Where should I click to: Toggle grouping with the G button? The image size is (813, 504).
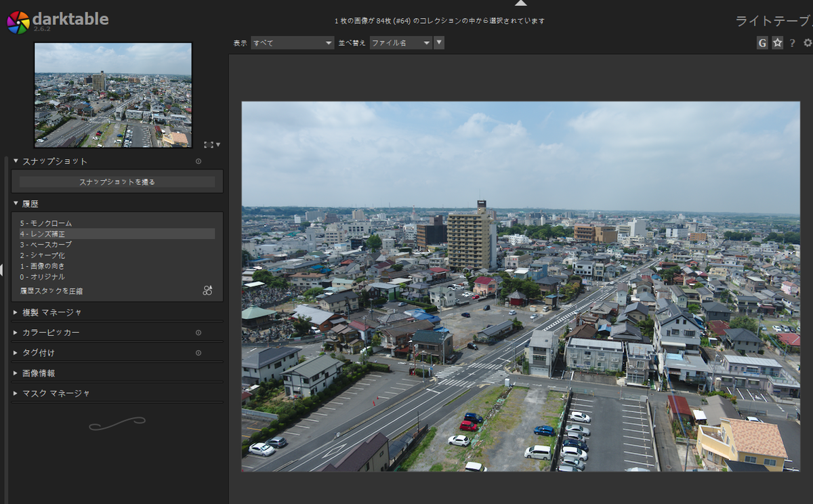(x=762, y=43)
